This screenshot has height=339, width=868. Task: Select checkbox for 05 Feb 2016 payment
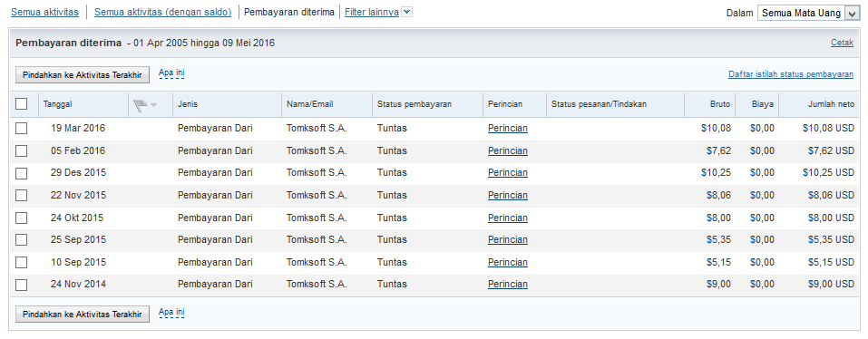point(21,151)
